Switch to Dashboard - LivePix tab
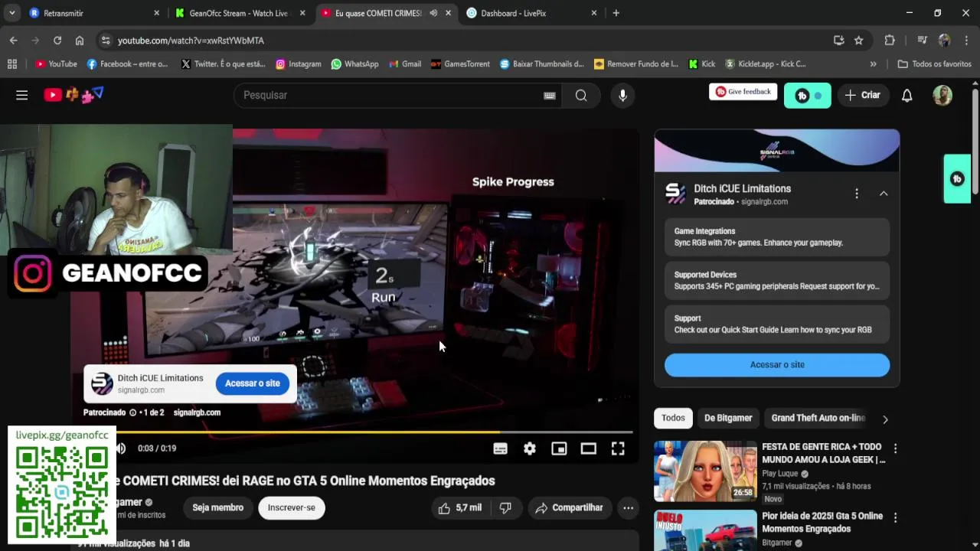 (x=531, y=13)
